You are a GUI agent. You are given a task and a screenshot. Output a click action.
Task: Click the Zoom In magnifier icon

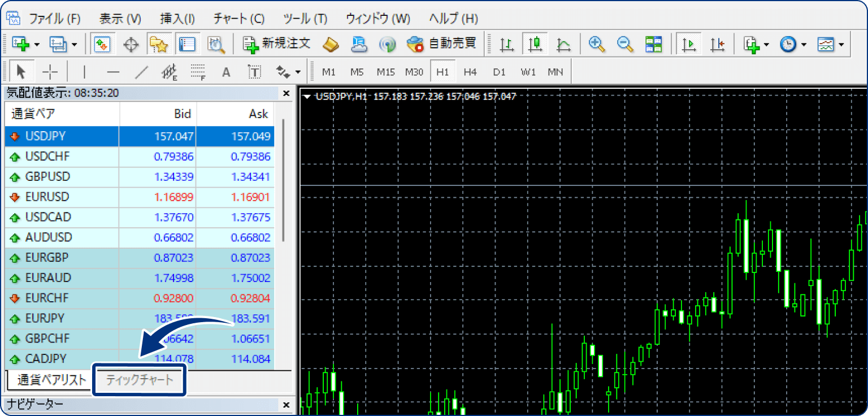coord(597,44)
